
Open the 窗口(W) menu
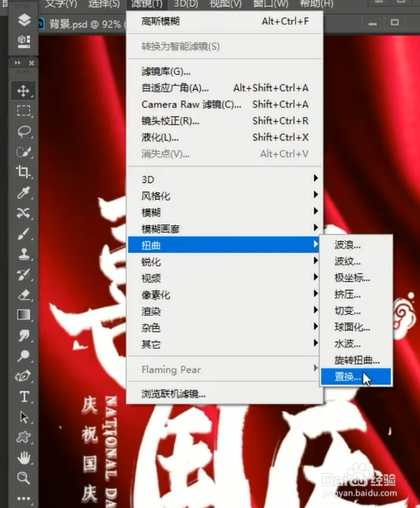point(270,4)
